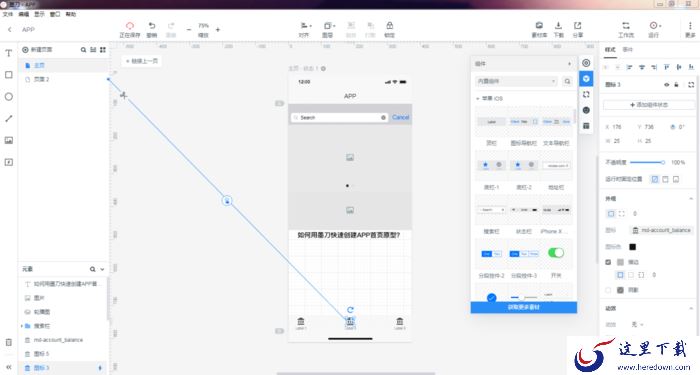Screen dimensions: 700x375
Task: Open the built-in components dropdown
Action: coord(517,81)
